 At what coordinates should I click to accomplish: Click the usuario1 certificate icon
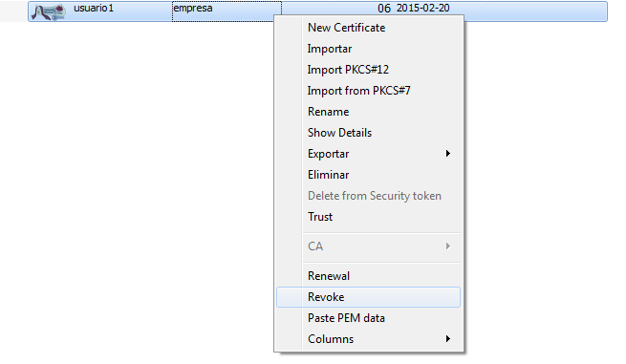(x=49, y=11)
